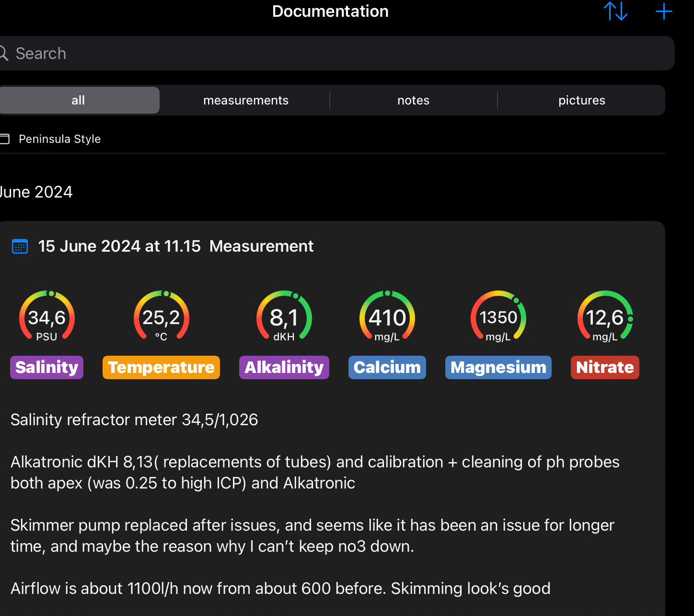Tap the Salinity gauge showing 34,6
Image resolution: width=694 pixels, height=616 pixels.
[x=47, y=317]
